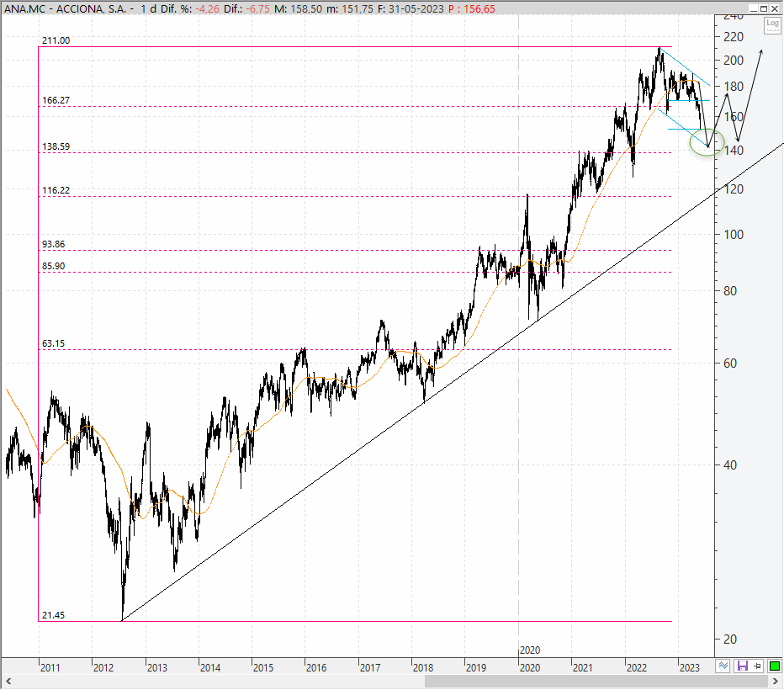Toggle the Log scale button

(x=772, y=25)
